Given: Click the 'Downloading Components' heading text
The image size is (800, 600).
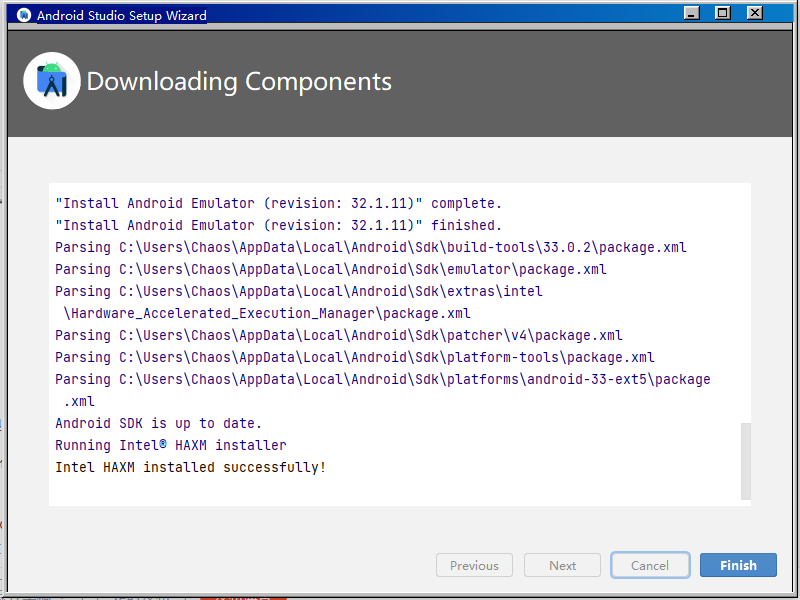Looking at the screenshot, I should [x=240, y=81].
